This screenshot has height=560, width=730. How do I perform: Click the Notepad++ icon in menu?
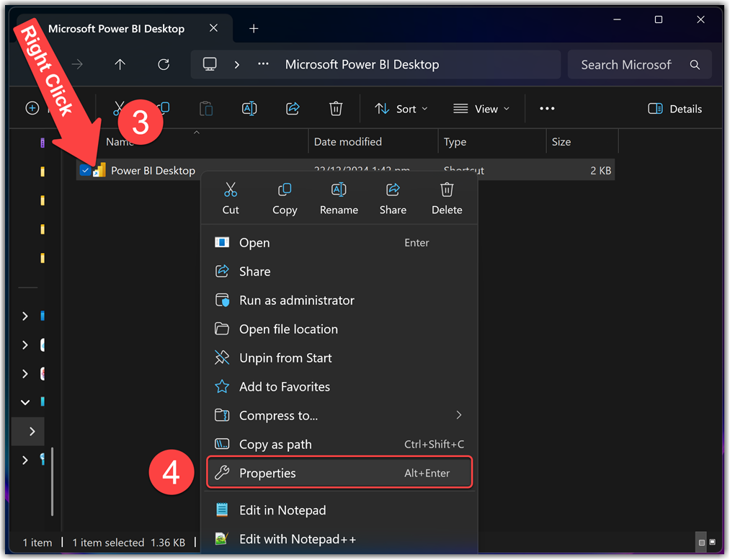tap(222, 538)
